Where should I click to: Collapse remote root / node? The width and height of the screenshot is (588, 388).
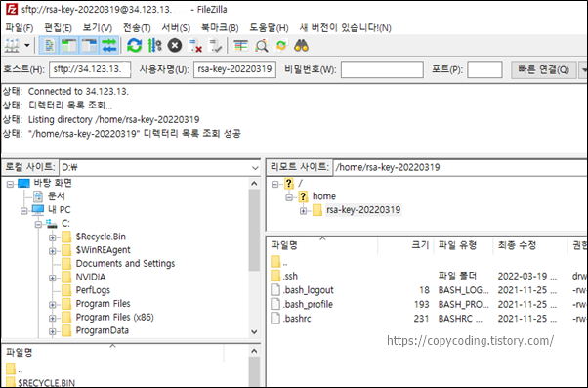(274, 185)
